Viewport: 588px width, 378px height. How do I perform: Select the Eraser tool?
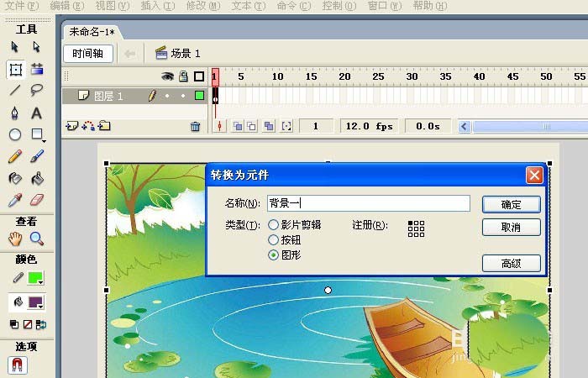pyautogui.click(x=37, y=200)
